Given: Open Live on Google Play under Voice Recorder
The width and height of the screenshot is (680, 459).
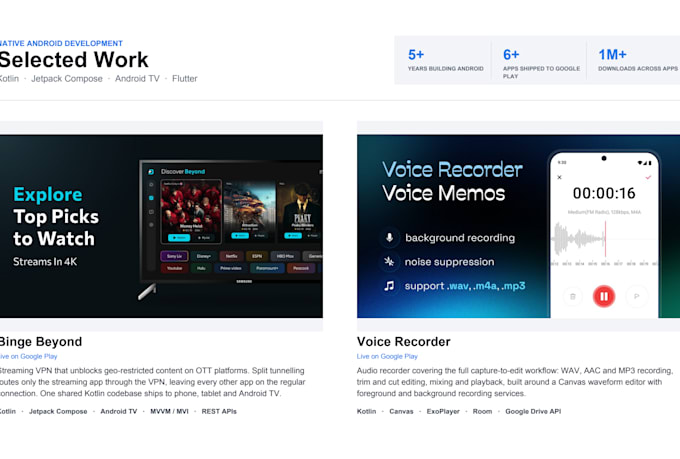Looking at the screenshot, I should (x=387, y=356).
